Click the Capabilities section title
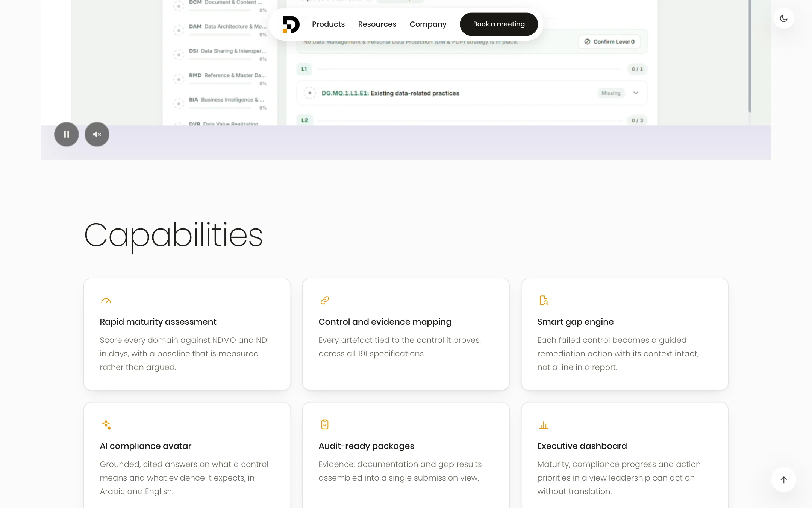The image size is (812, 508). (173, 236)
